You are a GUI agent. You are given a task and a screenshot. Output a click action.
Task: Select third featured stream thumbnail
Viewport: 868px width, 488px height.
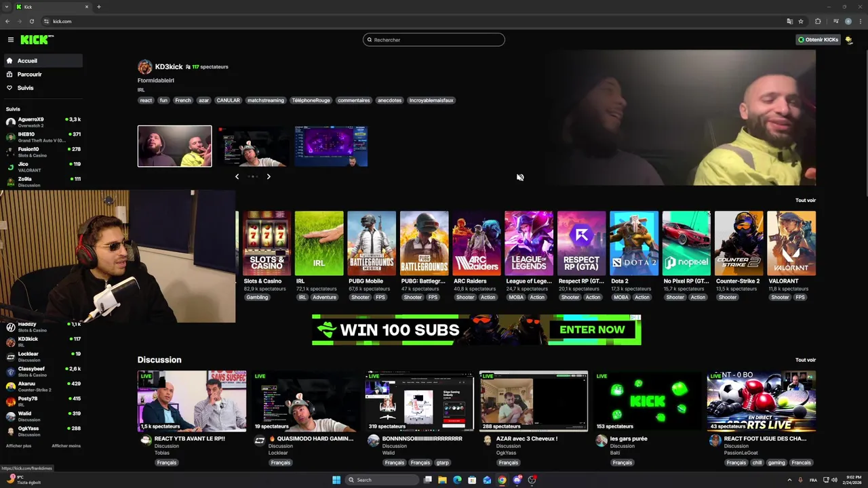[x=331, y=146]
